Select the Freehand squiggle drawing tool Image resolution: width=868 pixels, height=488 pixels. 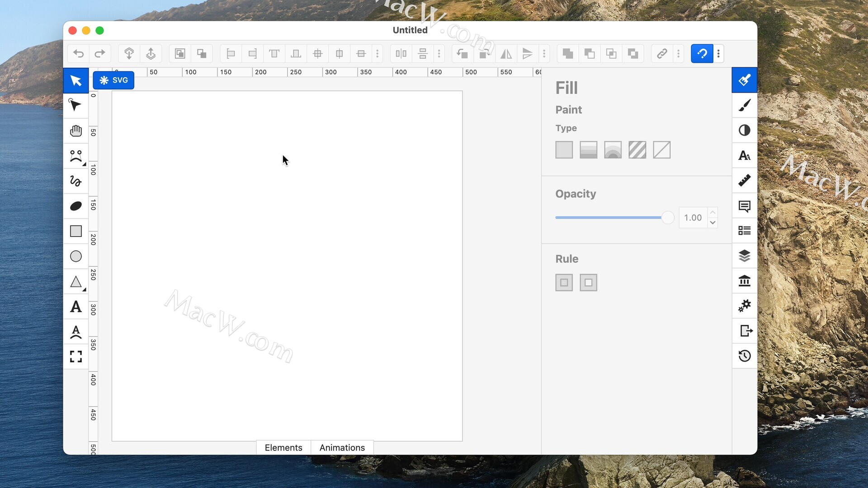76,181
